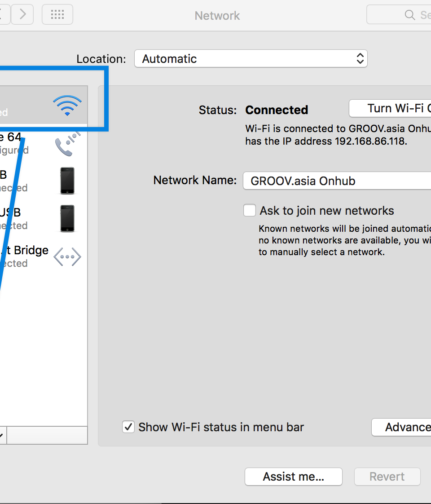The image size is (431, 504).
Task: Select the Bridge service name text
Action: coord(31,250)
